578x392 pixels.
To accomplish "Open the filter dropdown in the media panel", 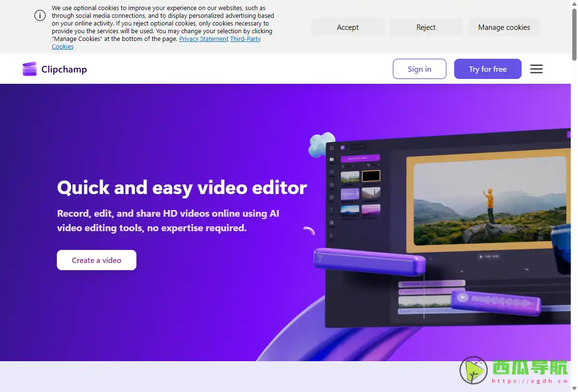I will click(347, 166).
